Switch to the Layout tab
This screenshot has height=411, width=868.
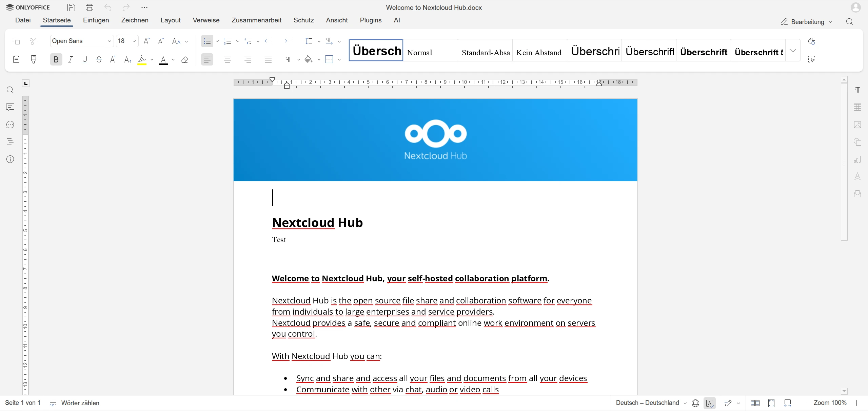[171, 20]
